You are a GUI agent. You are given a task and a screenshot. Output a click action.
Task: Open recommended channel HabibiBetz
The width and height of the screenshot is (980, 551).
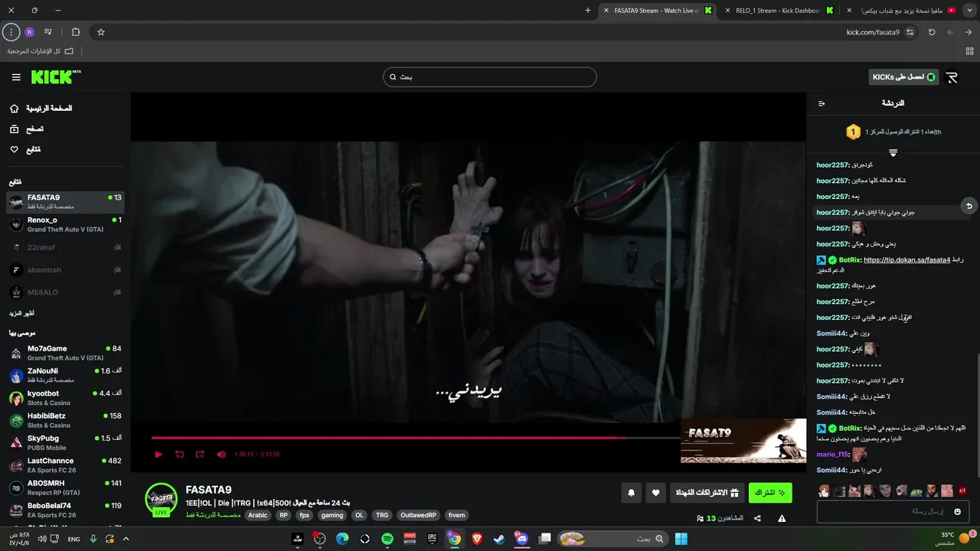(x=65, y=420)
